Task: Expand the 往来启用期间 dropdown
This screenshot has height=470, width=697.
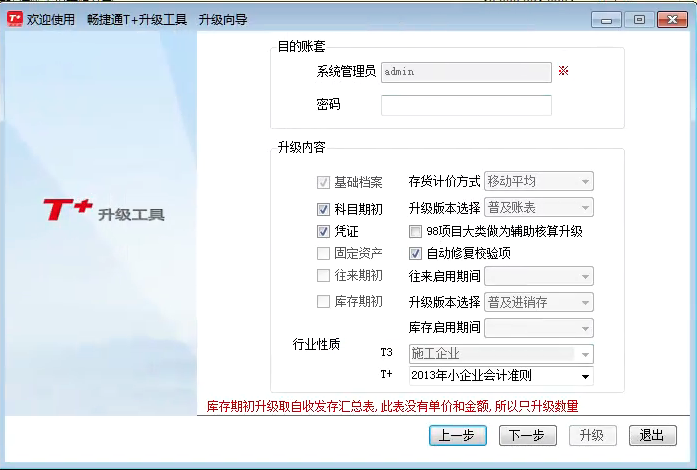Action: (x=539, y=276)
